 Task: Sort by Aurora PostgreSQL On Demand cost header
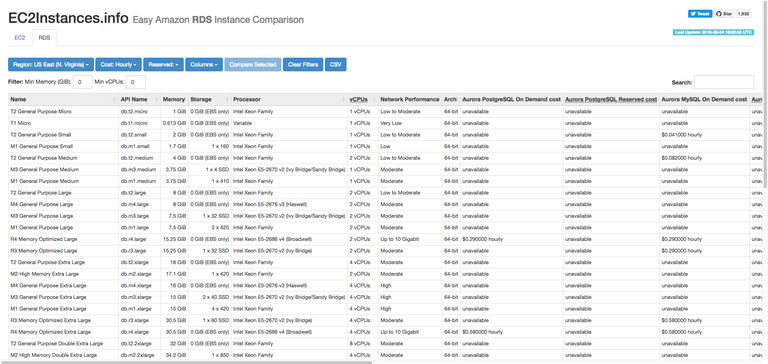[511, 99]
